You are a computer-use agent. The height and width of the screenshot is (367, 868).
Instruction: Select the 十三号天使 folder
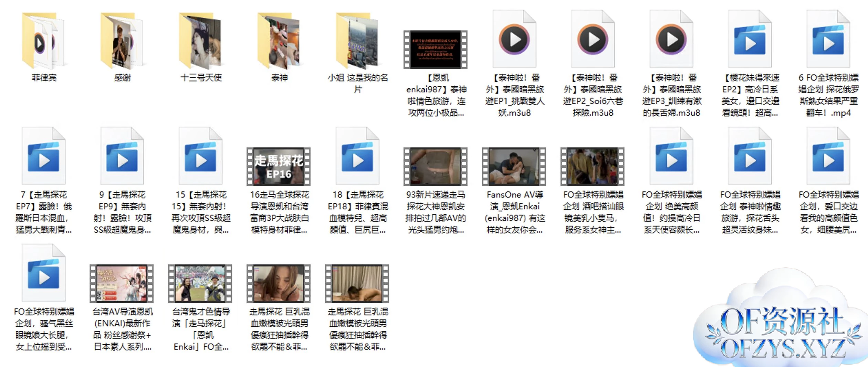(201, 41)
